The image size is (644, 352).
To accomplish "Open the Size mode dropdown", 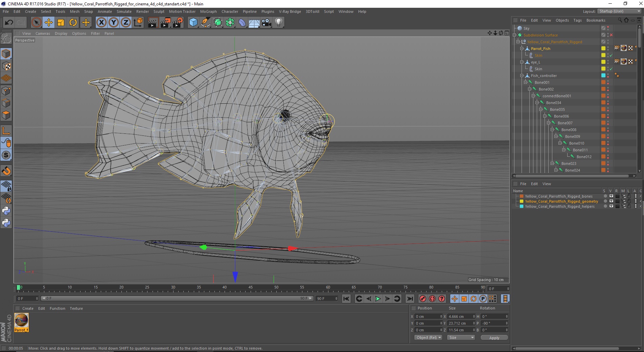I will [x=461, y=337].
